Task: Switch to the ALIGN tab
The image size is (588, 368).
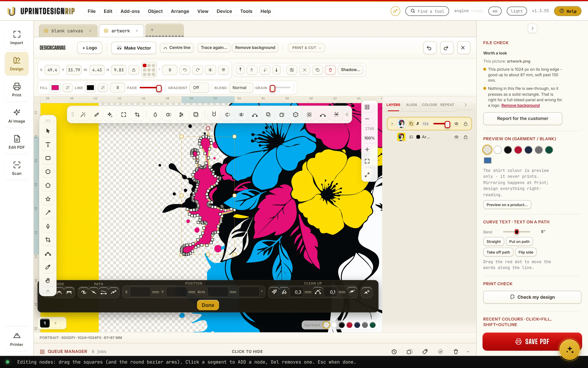Action: [411, 105]
